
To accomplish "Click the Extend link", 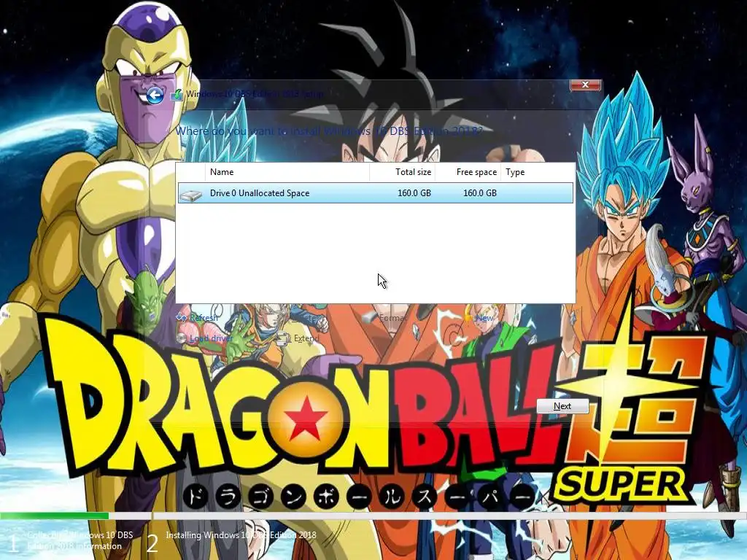I will [306, 338].
